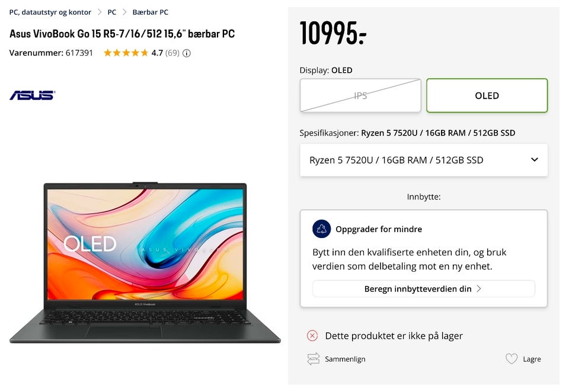Go to the PC breadcrumb category

[112, 12]
